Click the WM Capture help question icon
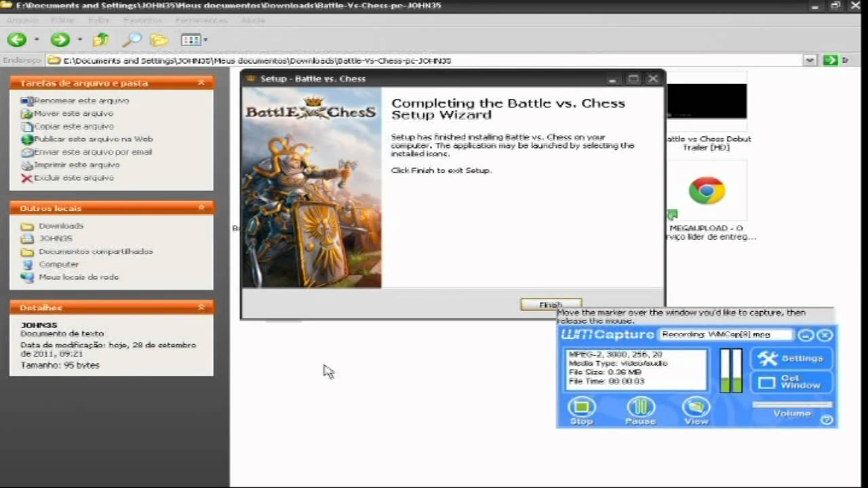The image size is (868, 488). pos(827,420)
